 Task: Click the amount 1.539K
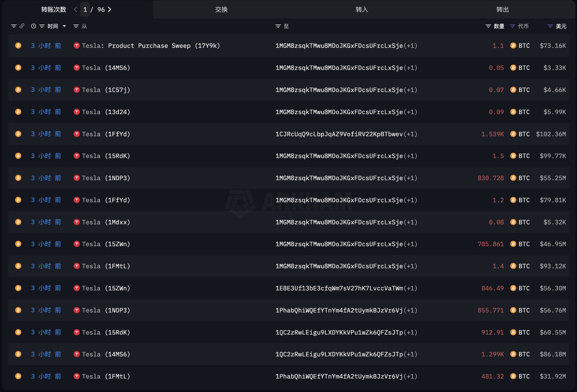[492, 134]
